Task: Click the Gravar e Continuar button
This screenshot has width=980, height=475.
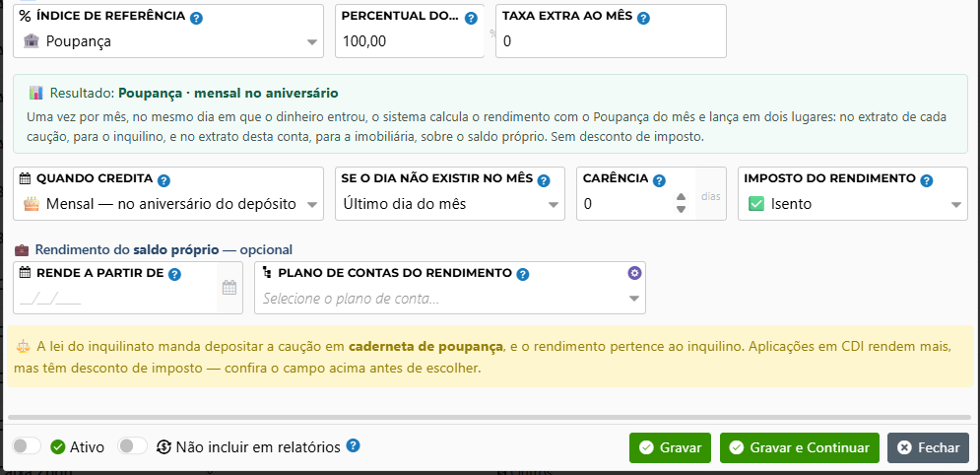Action: click(800, 447)
